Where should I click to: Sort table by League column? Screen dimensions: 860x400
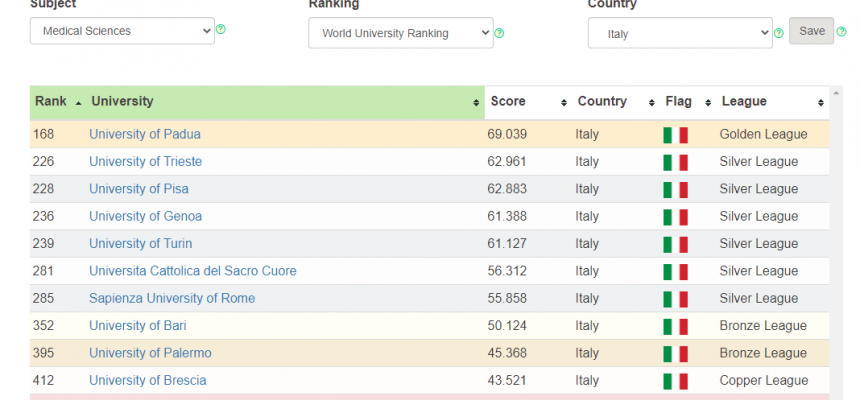[773, 102]
